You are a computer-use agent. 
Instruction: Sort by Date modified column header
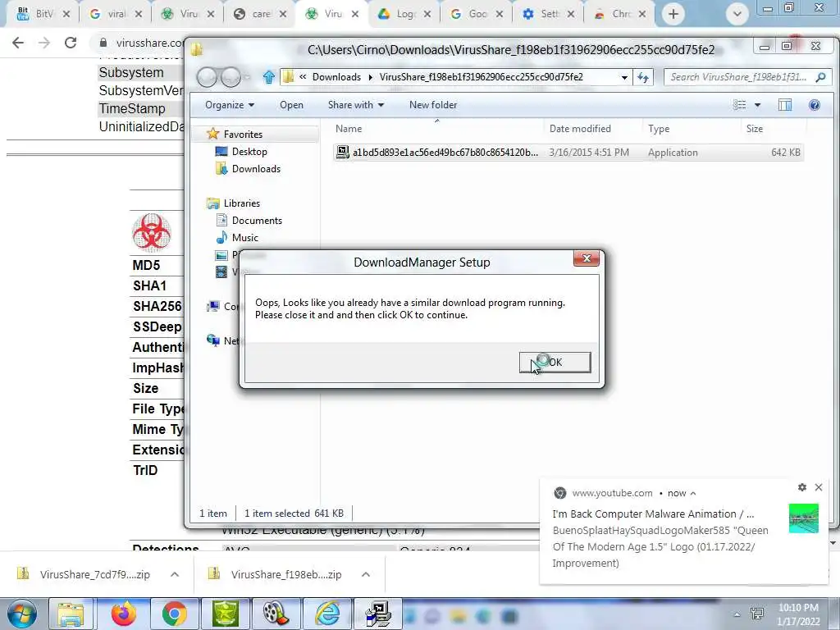coord(580,129)
